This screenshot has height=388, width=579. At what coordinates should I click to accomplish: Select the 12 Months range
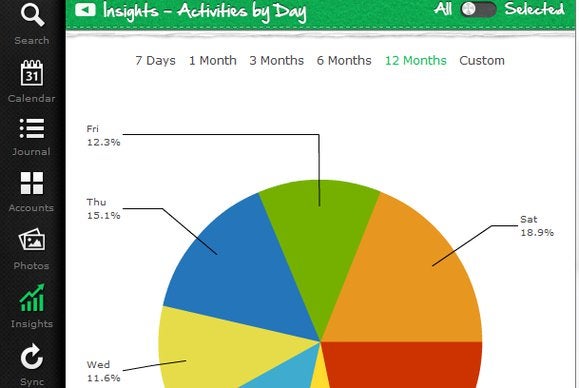pos(416,61)
